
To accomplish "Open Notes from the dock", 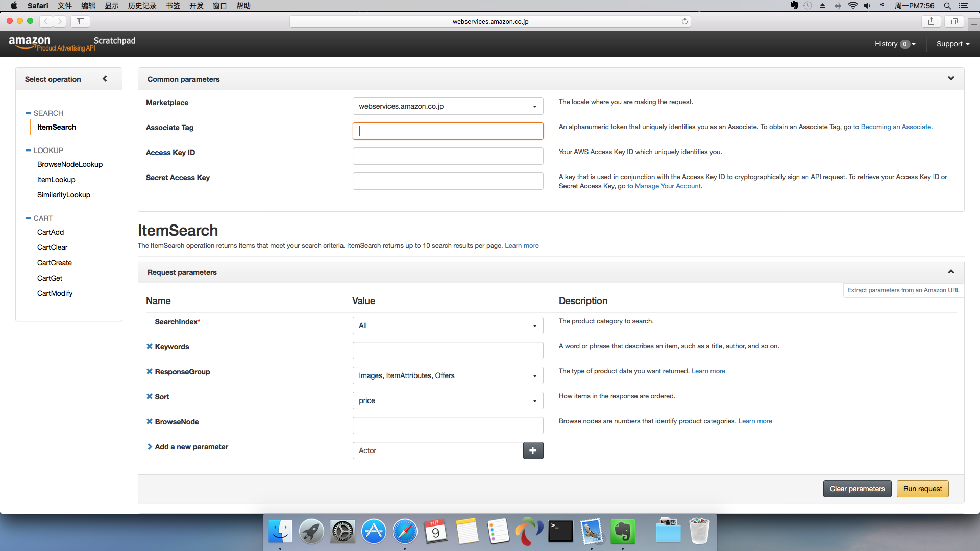I will tap(467, 532).
